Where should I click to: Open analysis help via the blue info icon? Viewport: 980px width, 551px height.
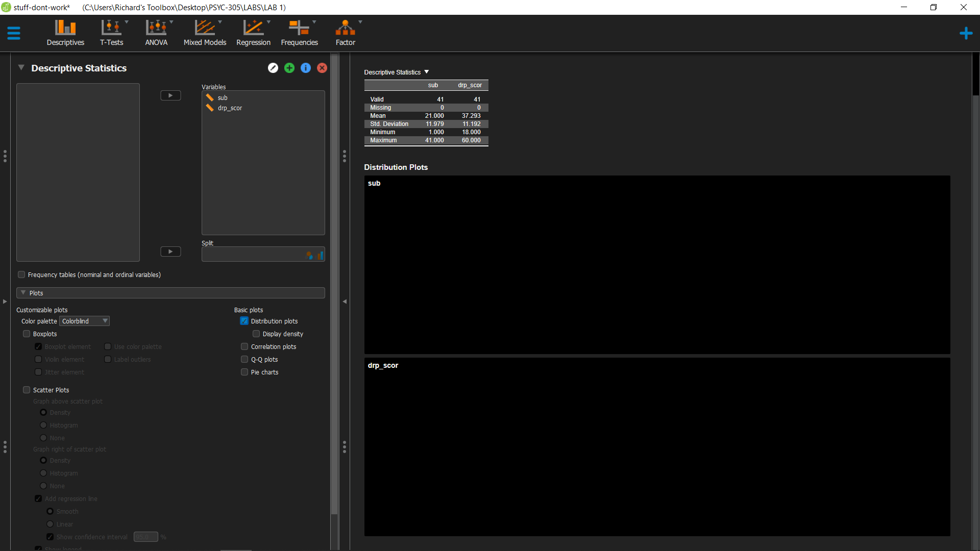[305, 67]
